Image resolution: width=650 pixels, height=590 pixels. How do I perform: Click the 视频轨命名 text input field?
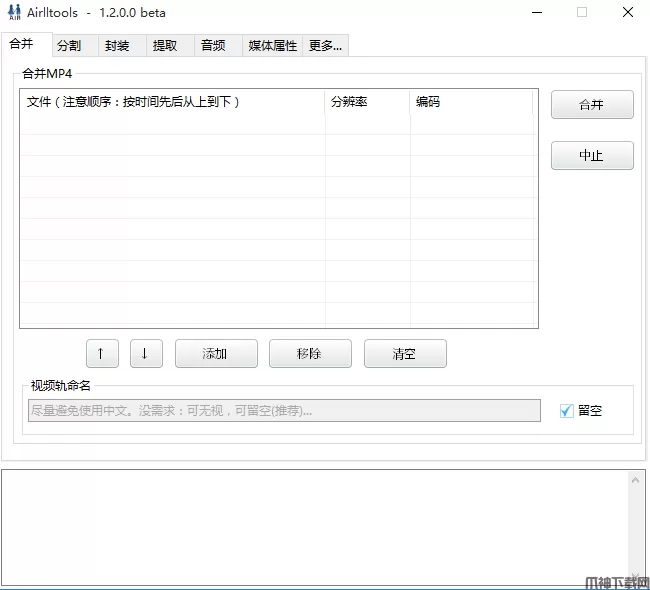click(284, 410)
